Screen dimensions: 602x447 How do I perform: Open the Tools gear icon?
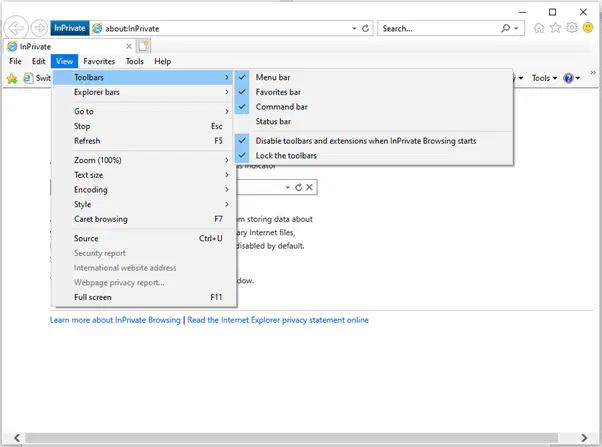(572, 28)
